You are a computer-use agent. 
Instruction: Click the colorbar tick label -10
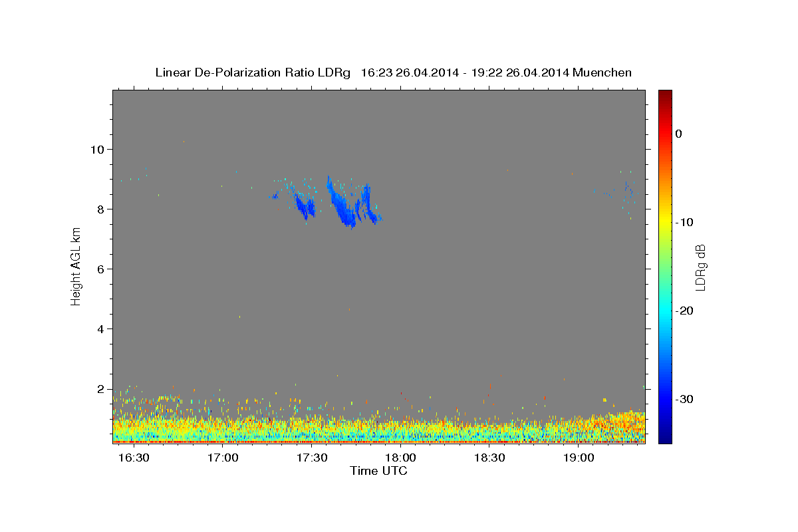[685, 222]
